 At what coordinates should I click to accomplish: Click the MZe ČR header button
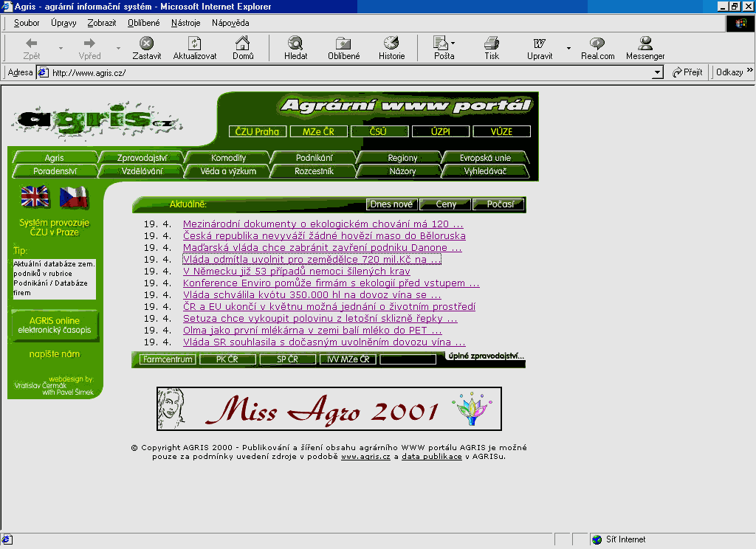319,131
